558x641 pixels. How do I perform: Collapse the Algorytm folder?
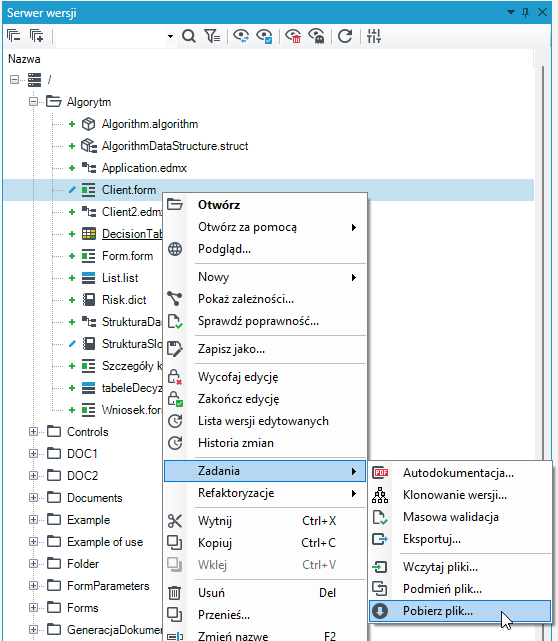pos(34,101)
